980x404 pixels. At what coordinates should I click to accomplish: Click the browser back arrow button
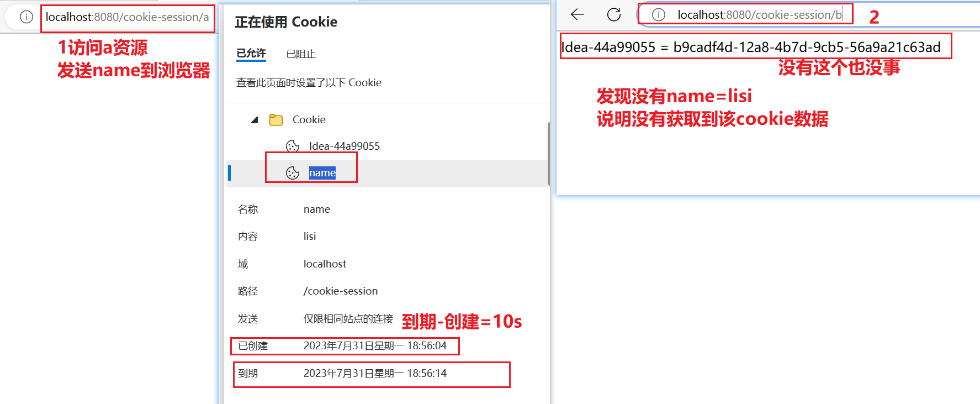578,14
